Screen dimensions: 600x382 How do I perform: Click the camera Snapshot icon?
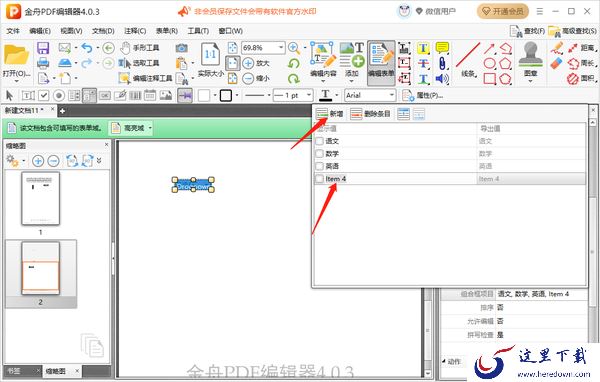(181, 48)
